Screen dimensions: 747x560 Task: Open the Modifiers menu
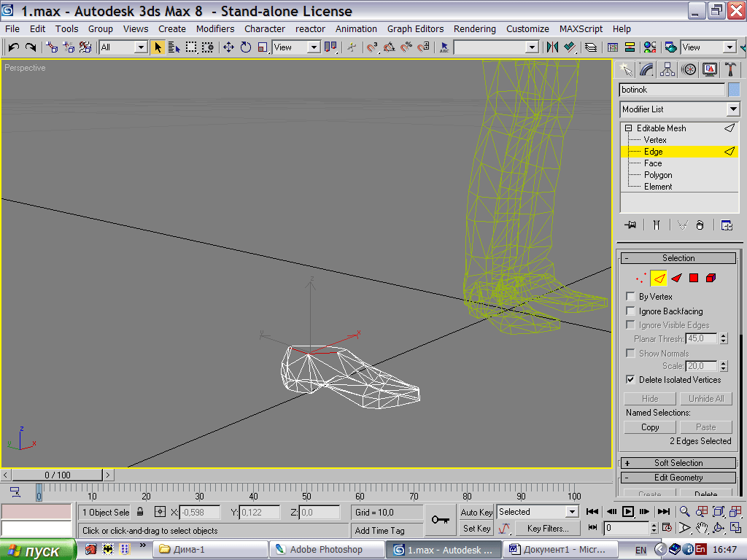point(215,29)
